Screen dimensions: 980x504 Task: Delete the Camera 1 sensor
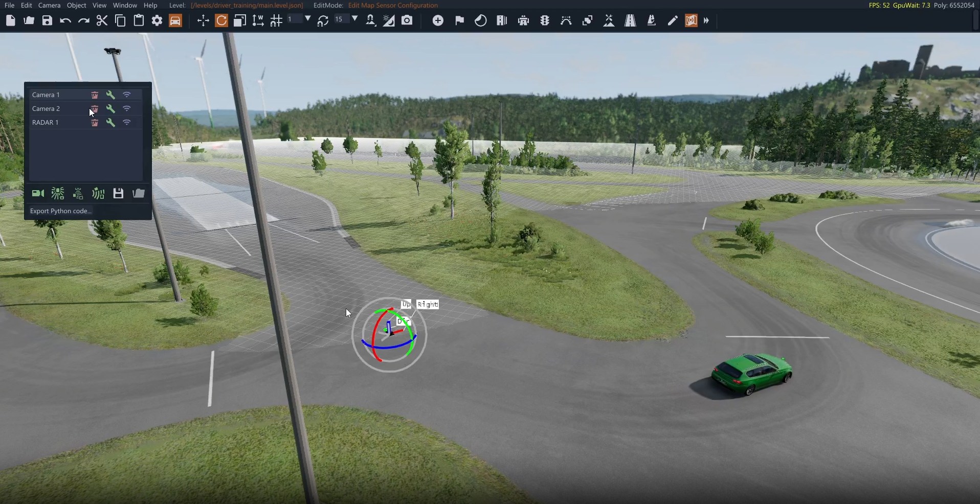pos(95,95)
